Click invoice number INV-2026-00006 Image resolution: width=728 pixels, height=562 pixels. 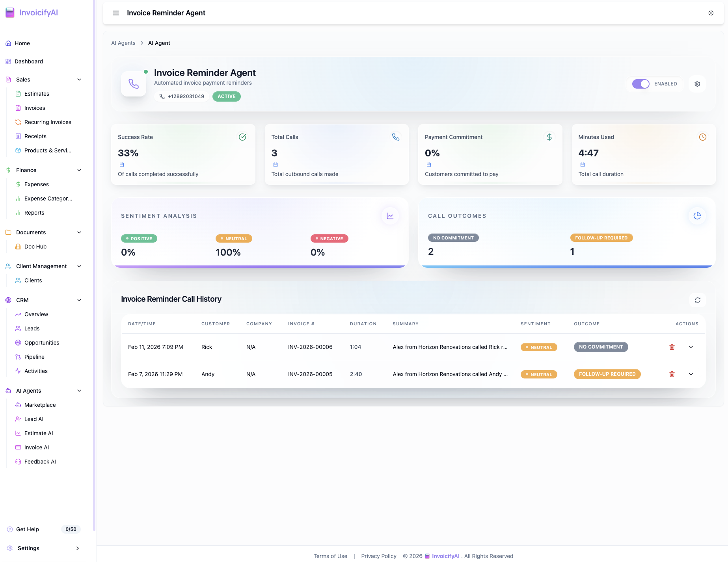(x=310, y=347)
